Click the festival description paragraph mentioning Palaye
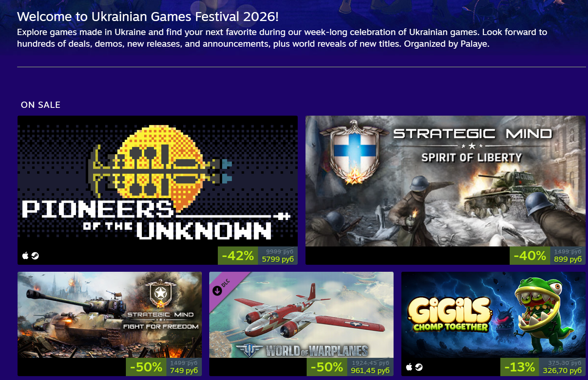The height and width of the screenshot is (380, 588). [282, 38]
